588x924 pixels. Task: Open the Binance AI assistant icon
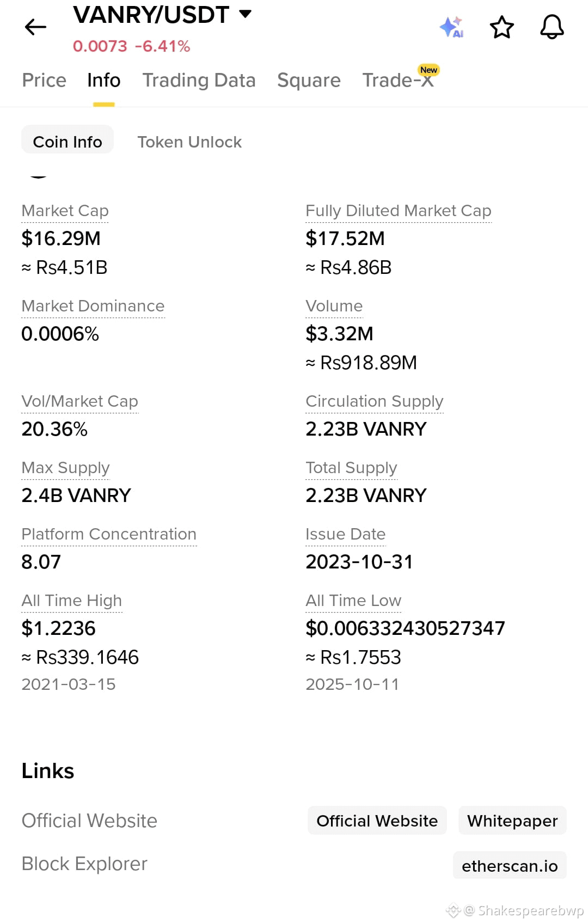coord(451,27)
